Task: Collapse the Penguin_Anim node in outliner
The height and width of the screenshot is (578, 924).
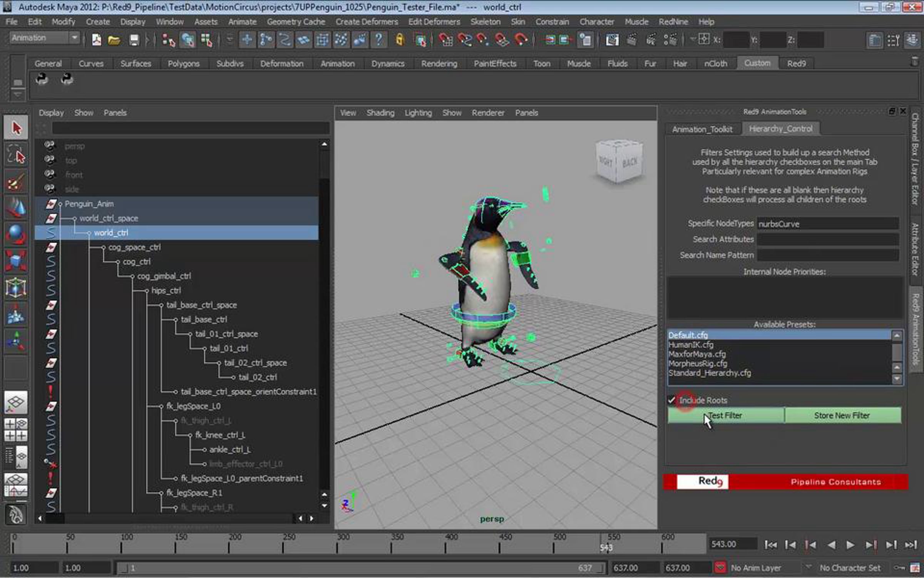Action: point(60,204)
